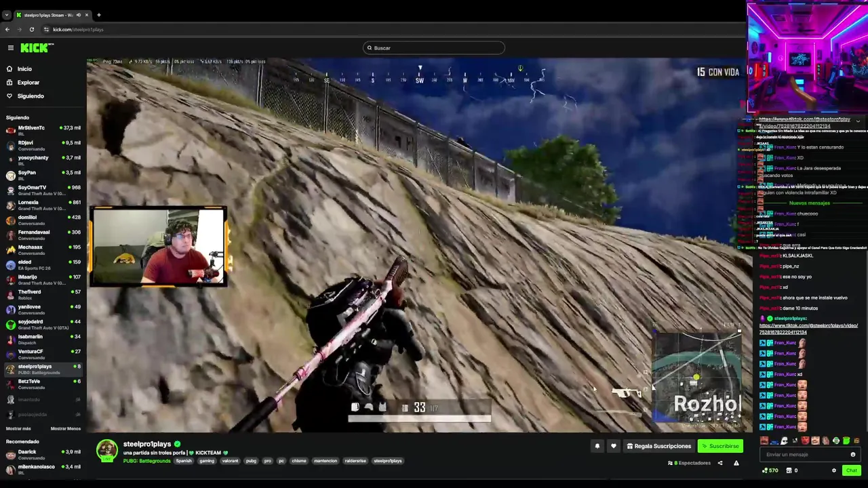
Task: Open the TikTok link in steelpro1plays chat message
Action: click(808, 329)
